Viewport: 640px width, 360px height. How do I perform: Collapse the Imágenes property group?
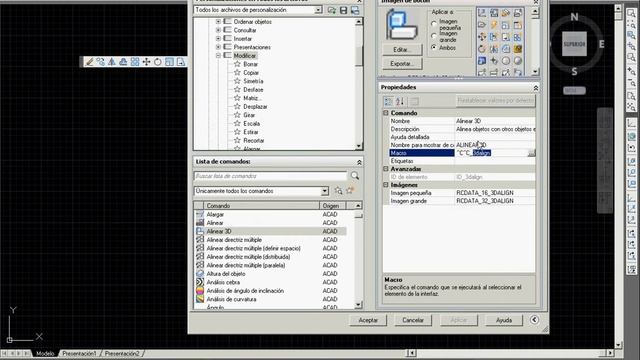[386, 185]
